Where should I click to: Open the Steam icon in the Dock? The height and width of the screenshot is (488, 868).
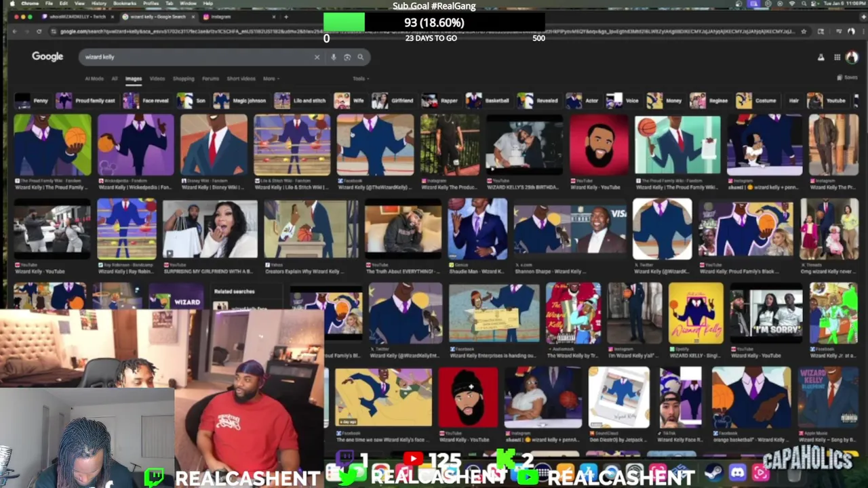click(x=713, y=473)
